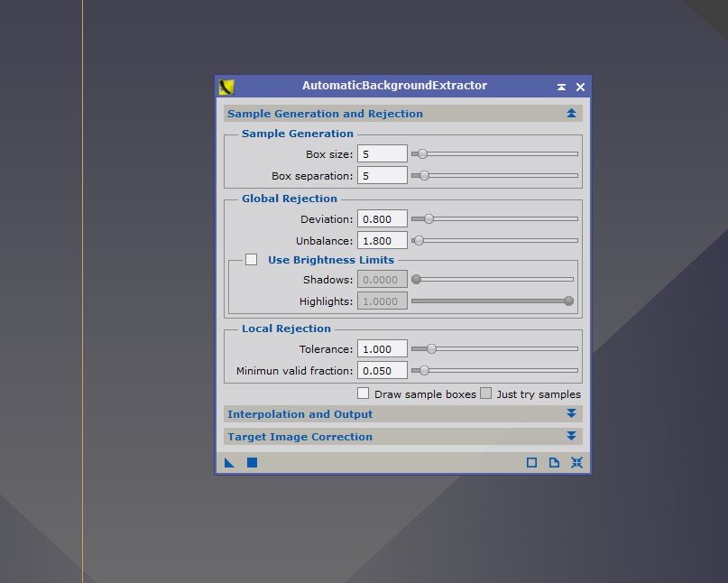Click the Sample Generation group label

point(298,134)
